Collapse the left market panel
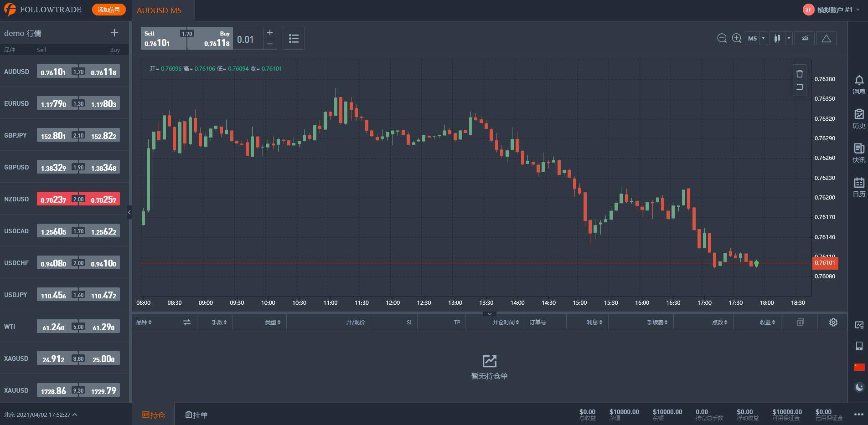 point(129,212)
